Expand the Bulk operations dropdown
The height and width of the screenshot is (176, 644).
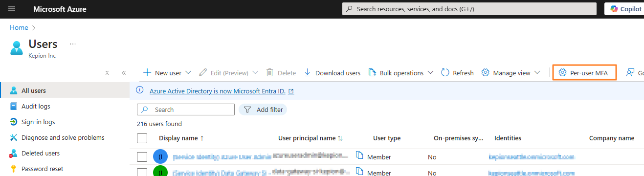[430, 73]
